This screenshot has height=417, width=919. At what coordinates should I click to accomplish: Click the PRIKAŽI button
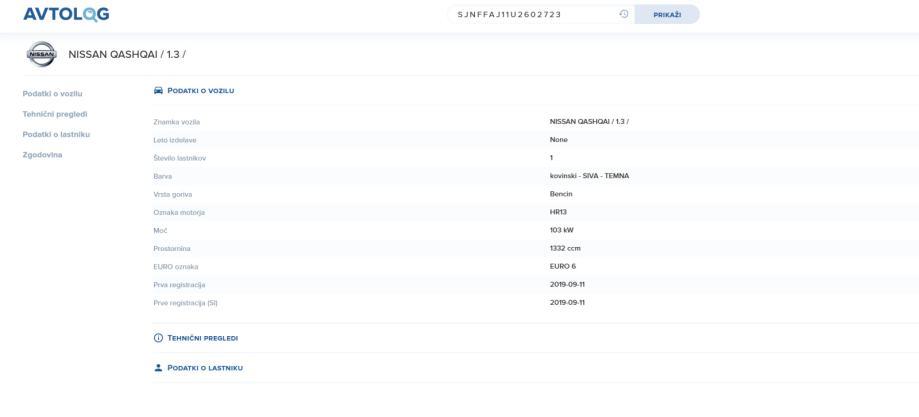(667, 14)
